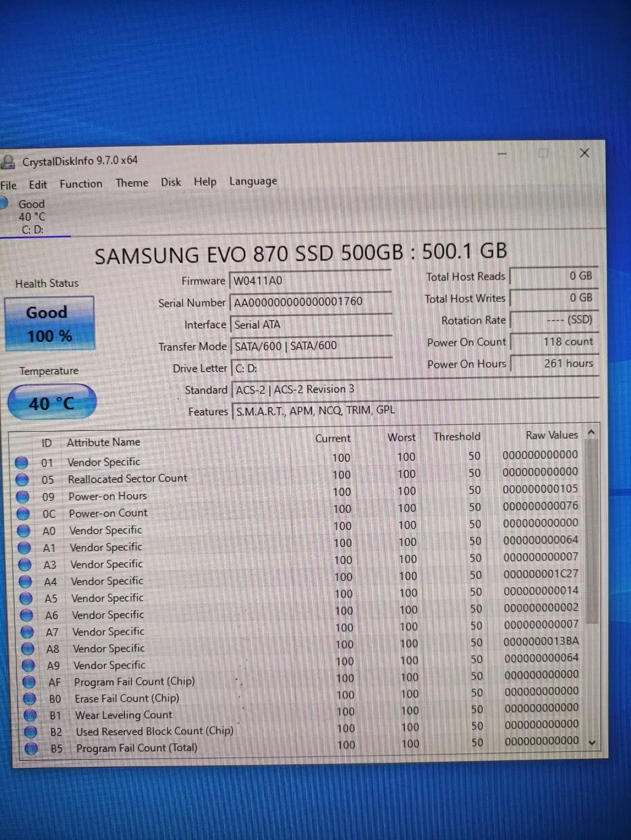Click the Transfer Mode field SATA/600
Screen dimensions: 631x840
coord(311,346)
